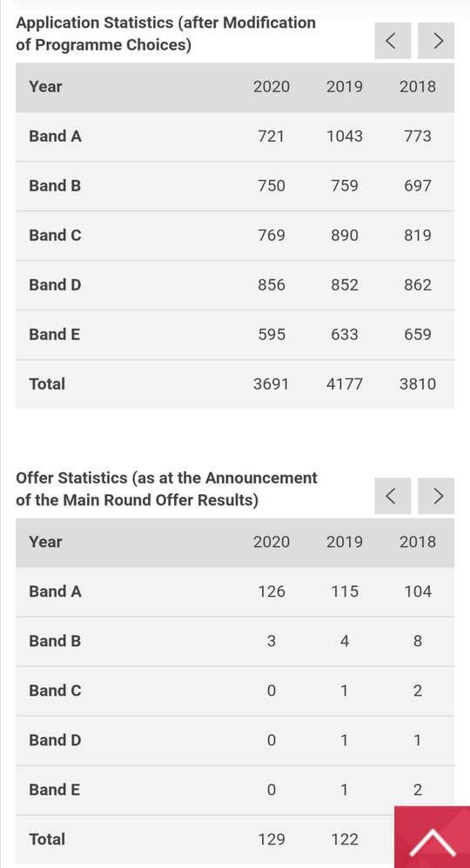Viewport: 470px width, 868px height.
Task: Click Band C row label in Application Statistics
Action: 55,236
